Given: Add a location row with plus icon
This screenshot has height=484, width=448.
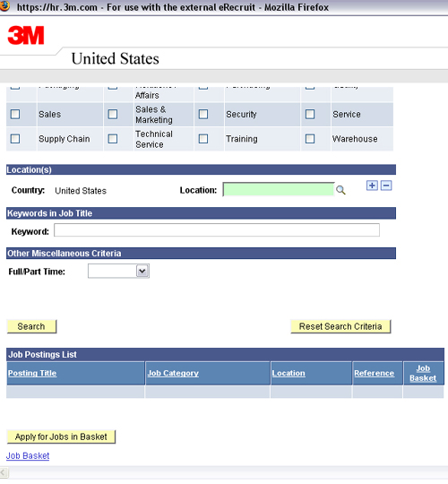Looking at the screenshot, I should (372, 186).
